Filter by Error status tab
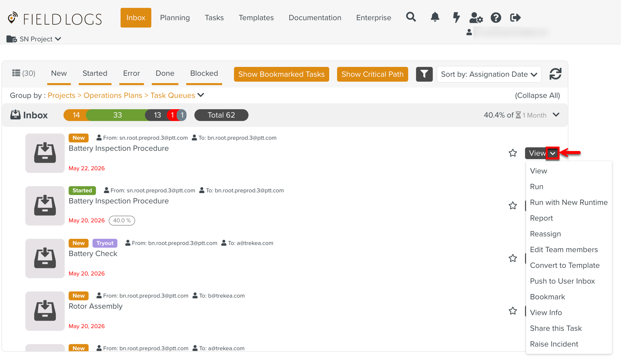 click(x=131, y=73)
